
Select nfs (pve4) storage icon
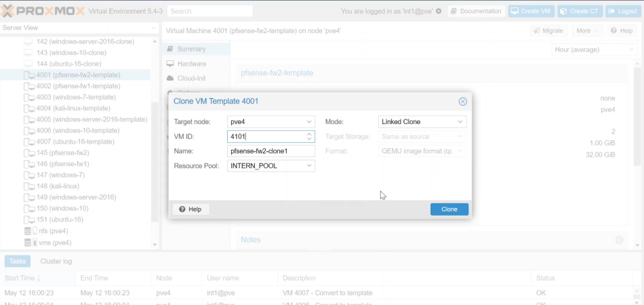click(x=31, y=230)
